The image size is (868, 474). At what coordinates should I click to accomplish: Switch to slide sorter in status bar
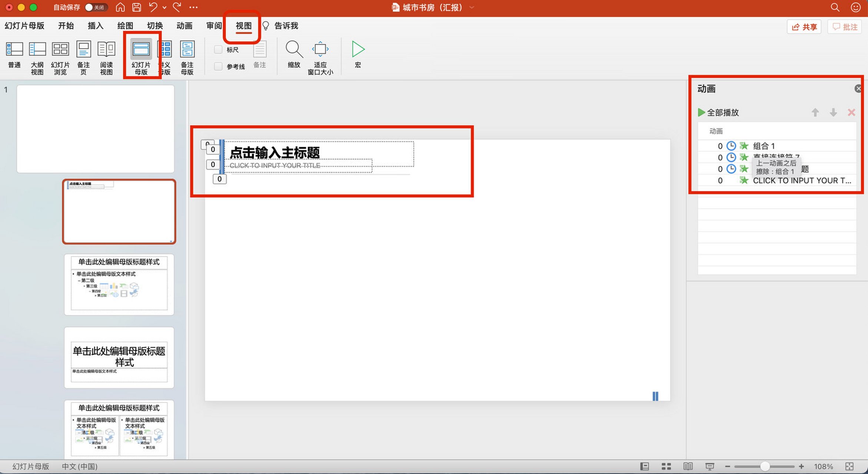(x=666, y=466)
